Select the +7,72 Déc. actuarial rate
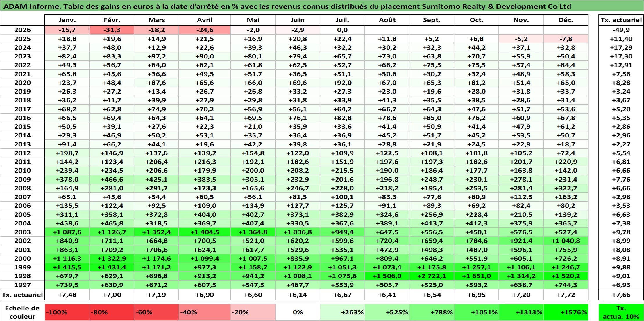Screen dimensions: 644x321 566,295
